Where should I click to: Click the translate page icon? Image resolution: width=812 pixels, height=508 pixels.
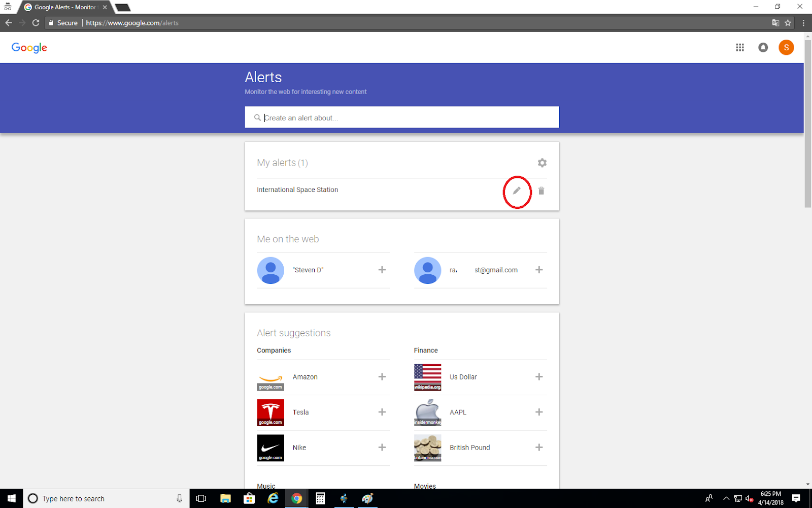coord(775,23)
